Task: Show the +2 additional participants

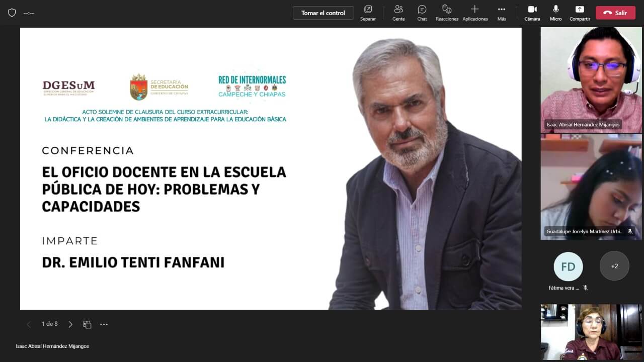Action: click(614, 266)
